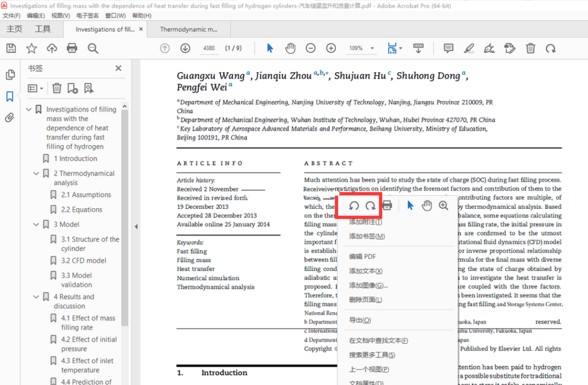Image resolution: width=588 pixels, height=385 pixels.
Task: Select the Hand tool in the toolbar
Action: 290,48
